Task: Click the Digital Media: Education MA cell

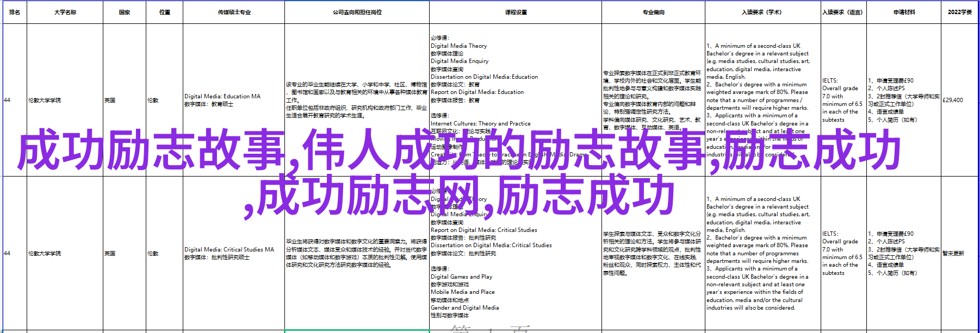Action: (x=233, y=100)
